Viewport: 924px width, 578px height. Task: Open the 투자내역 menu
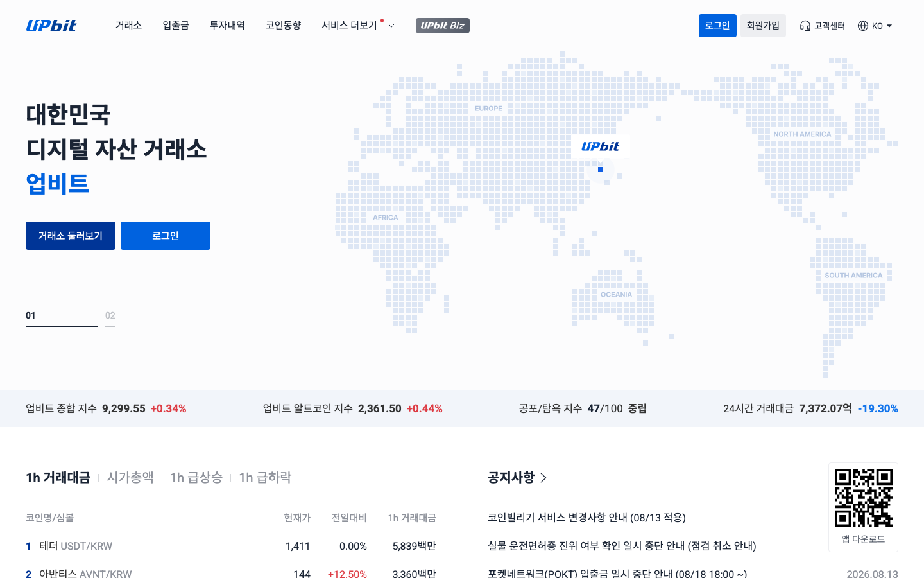coord(227,26)
